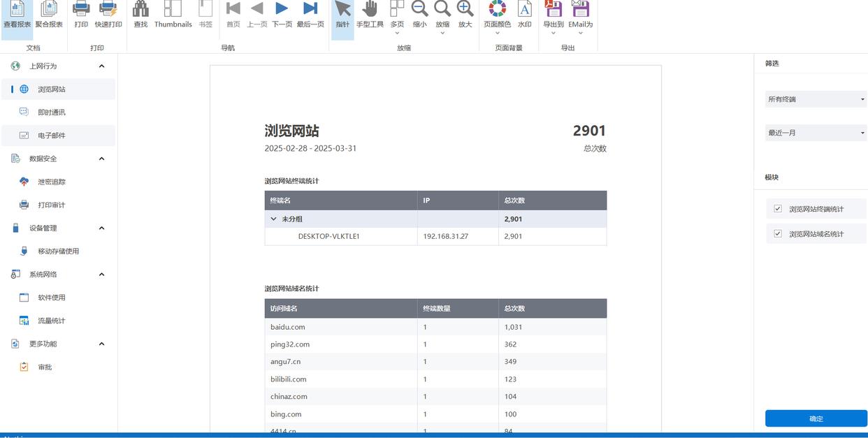Viewport: 868px width, 438px height.
Task: Click bilibili.com domain row
Action: pyautogui.click(x=435, y=379)
